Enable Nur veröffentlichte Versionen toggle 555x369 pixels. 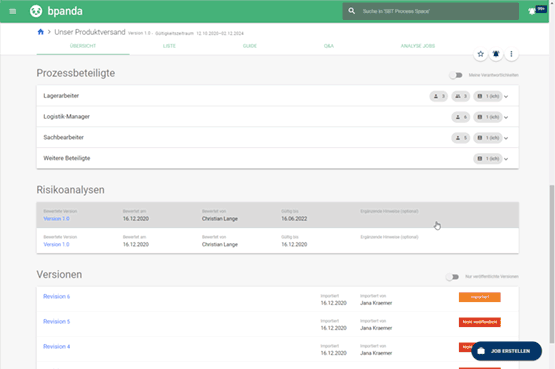452,277
